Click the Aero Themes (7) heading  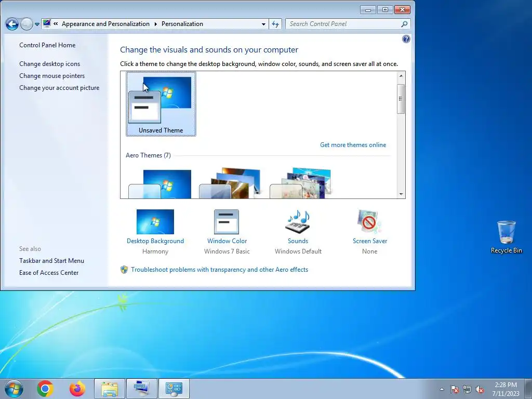tap(148, 155)
